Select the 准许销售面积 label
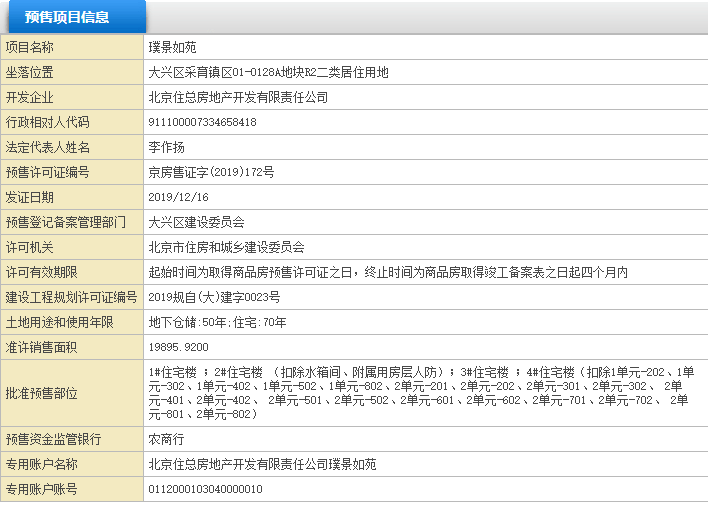Screen dimensions: 708x505 42,347
